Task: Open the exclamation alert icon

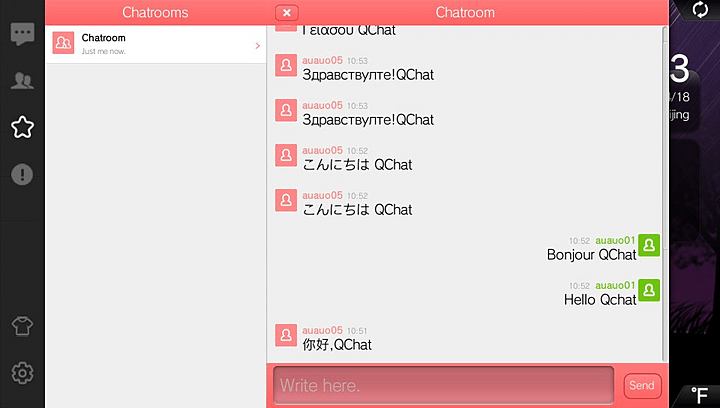Action: (x=22, y=174)
